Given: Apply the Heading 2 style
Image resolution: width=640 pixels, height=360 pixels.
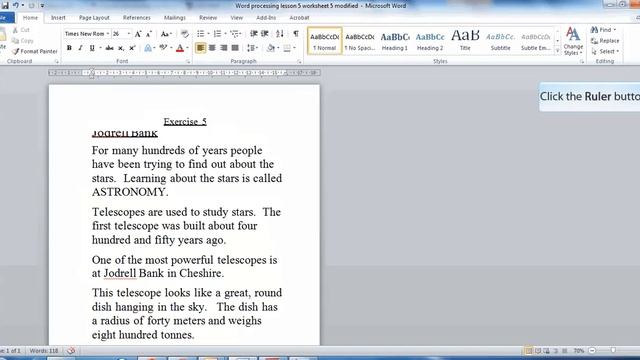Looking at the screenshot, I should click(430, 41).
